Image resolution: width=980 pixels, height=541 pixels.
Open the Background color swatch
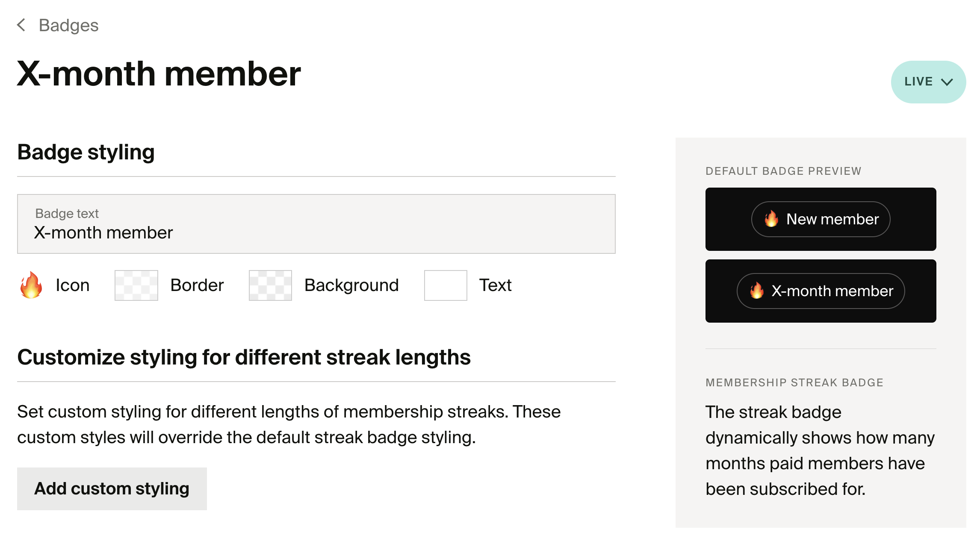click(270, 285)
